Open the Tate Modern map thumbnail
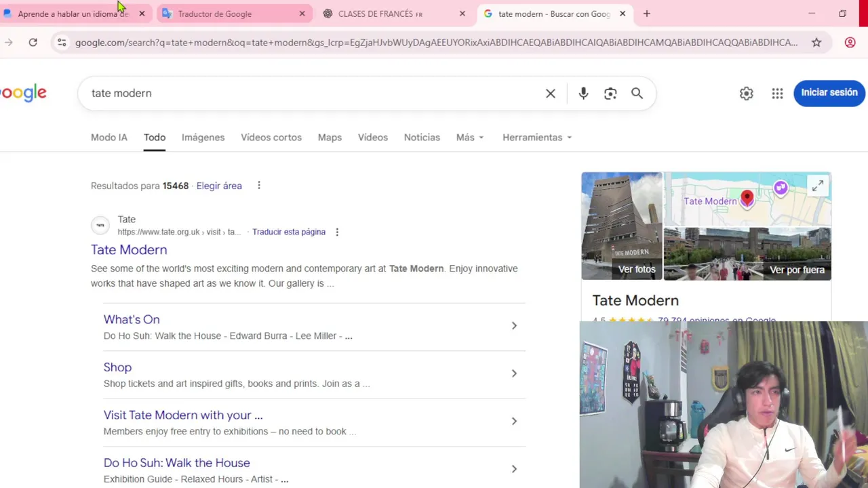 (747, 199)
